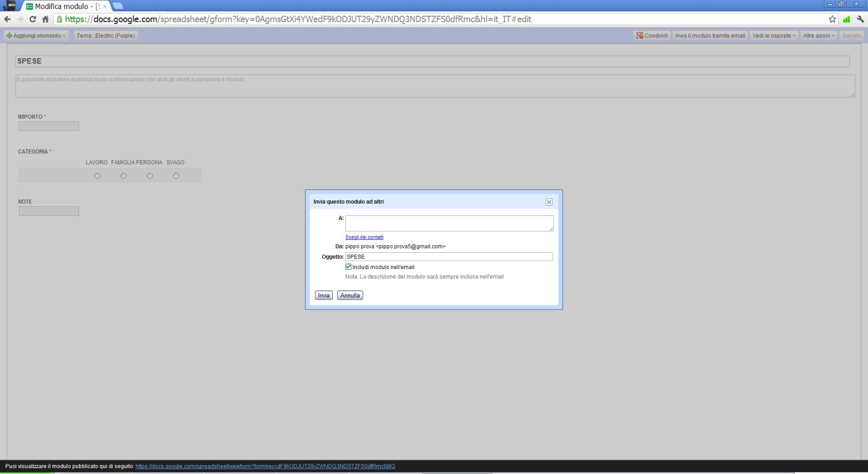Viewport: 868px width, 474px height.
Task: Click the Condividi share button
Action: [651, 34]
